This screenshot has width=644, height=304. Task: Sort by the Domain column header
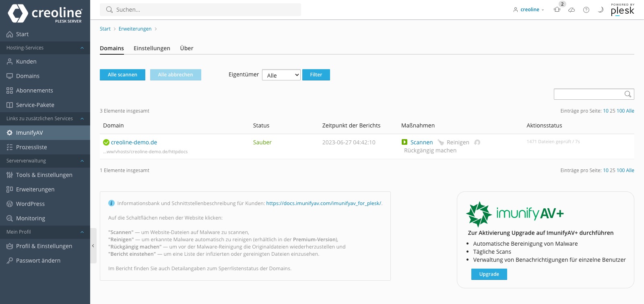click(x=114, y=125)
